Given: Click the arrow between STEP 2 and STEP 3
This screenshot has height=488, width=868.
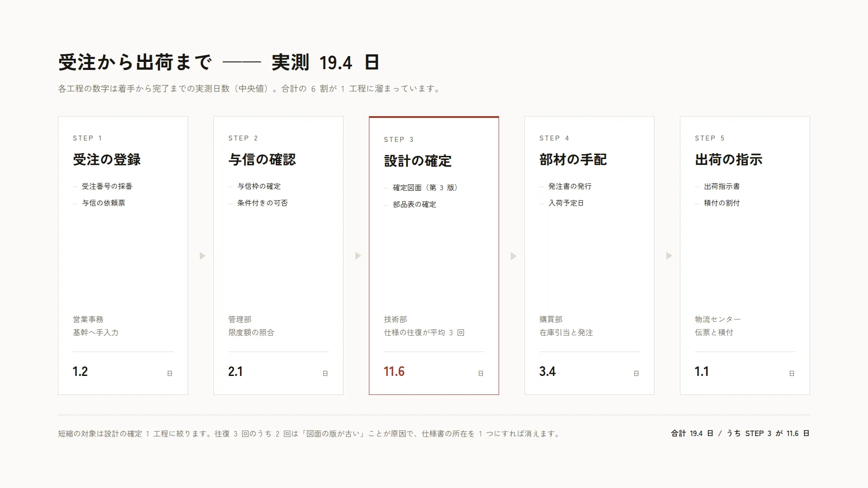Looking at the screenshot, I should pyautogui.click(x=358, y=256).
